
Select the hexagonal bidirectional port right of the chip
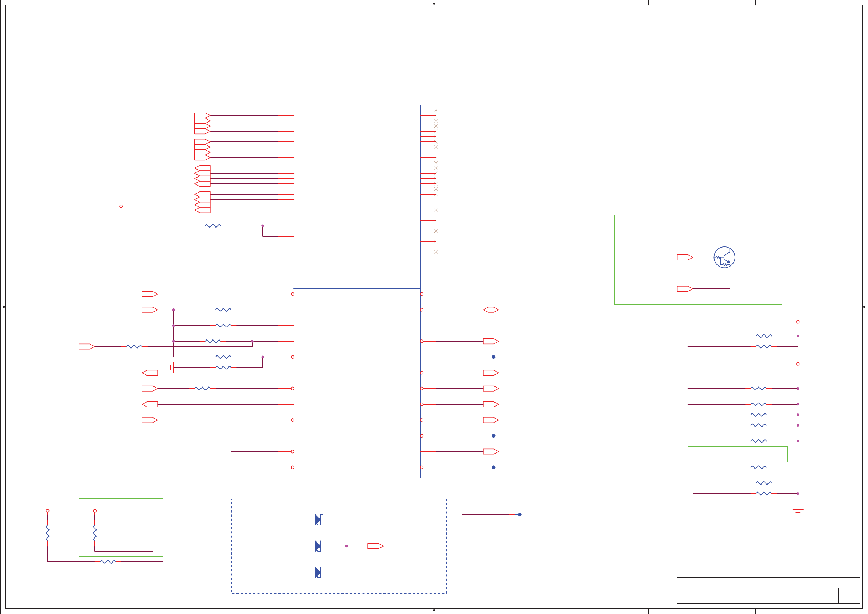point(491,310)
